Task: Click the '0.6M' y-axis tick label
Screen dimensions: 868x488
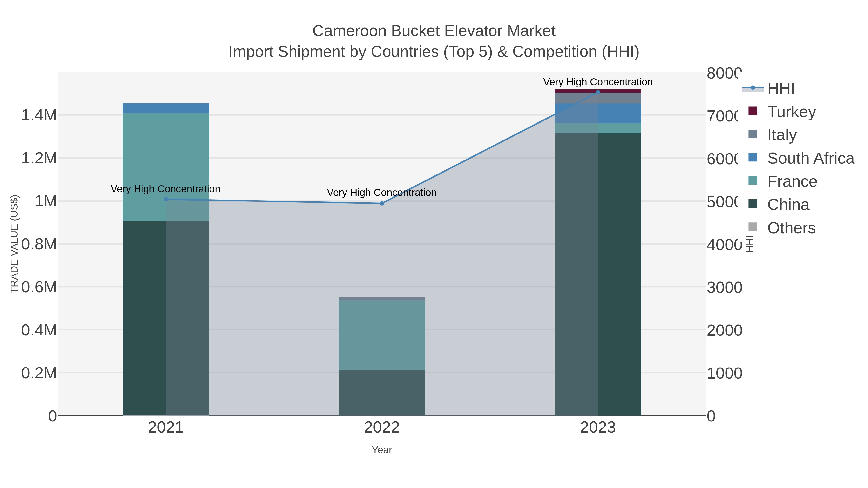Action: click(39, 287)
